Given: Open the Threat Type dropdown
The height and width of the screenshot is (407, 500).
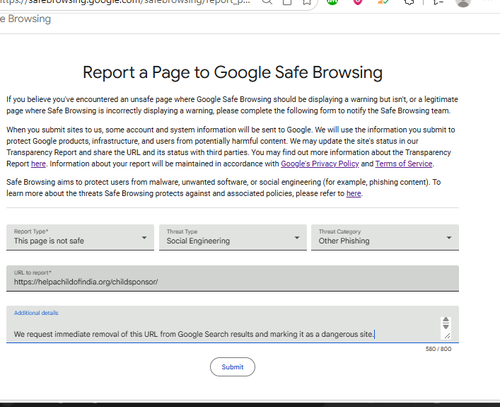Looking at the screenshot, I should tap(233, 237).
